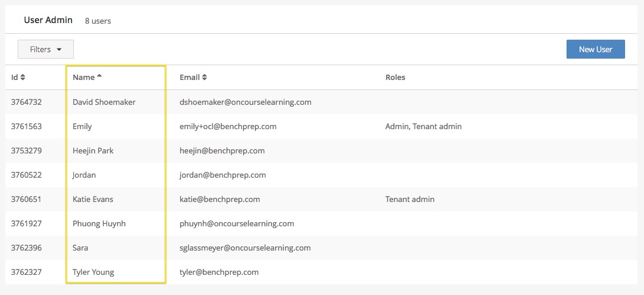Click on user Jordan
The height and width of the screenshot is (295, 644).
tap(84, 175)
